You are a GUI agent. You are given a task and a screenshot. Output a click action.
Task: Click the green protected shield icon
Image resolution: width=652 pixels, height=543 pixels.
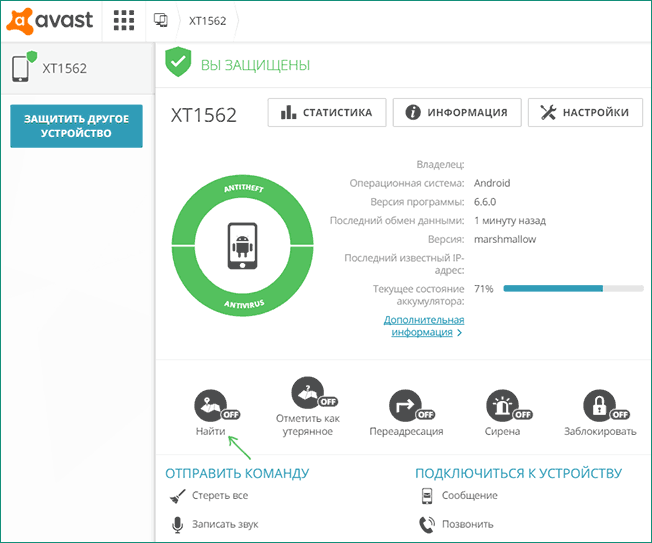[178, 63]
